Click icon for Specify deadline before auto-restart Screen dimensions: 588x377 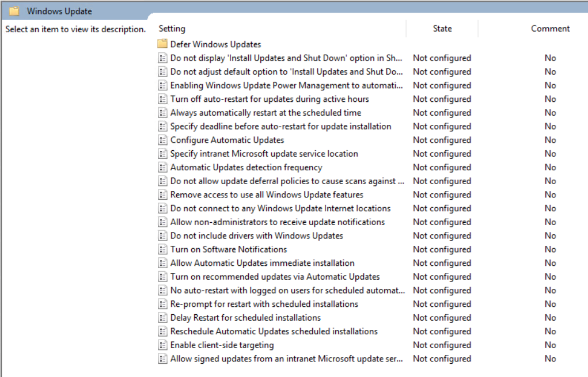click(x=162, y=126)
